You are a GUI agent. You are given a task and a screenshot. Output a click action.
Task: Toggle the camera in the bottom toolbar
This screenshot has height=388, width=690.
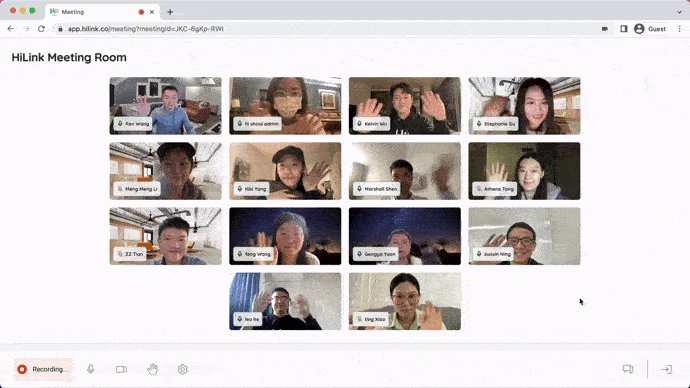coord(121,369)
